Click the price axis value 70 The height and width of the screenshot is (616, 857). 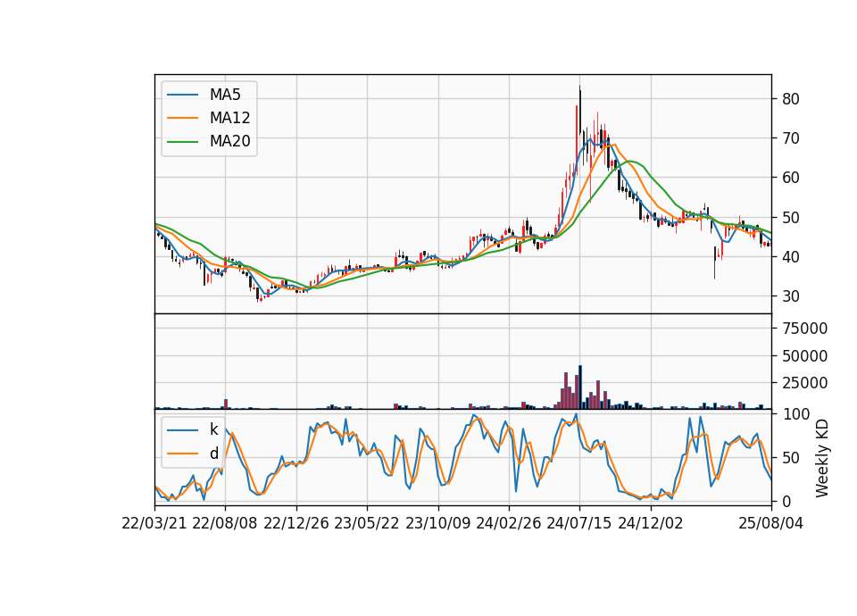pyautogui.click(x=791, y=138)
